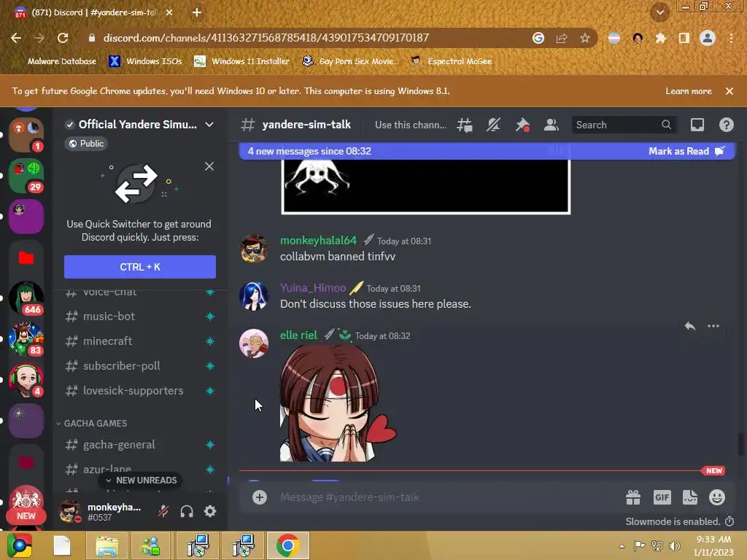Open the Nitro gift icon

633,497
